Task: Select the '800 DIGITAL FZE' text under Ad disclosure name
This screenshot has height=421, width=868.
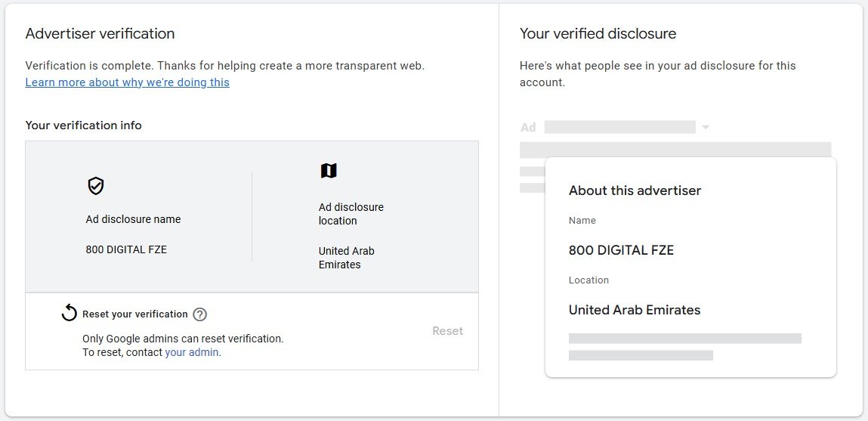Action: point(126,250)
